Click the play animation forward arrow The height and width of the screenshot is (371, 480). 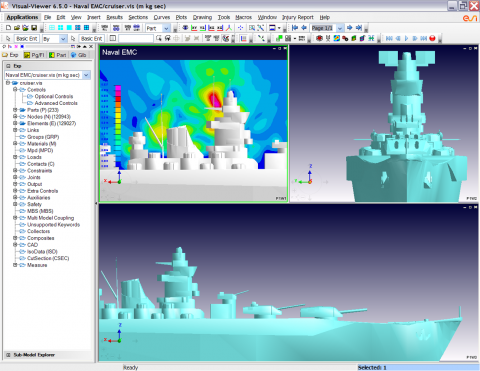(406, 39)
